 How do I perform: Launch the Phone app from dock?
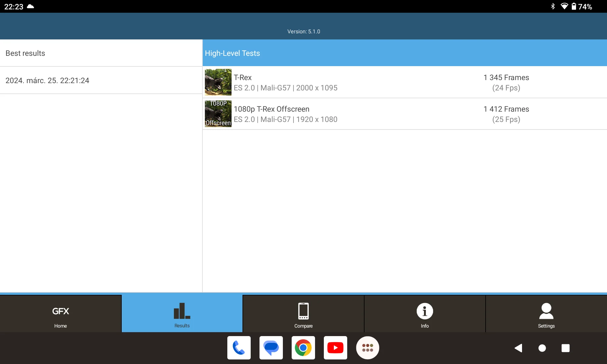tap(239, 348)
